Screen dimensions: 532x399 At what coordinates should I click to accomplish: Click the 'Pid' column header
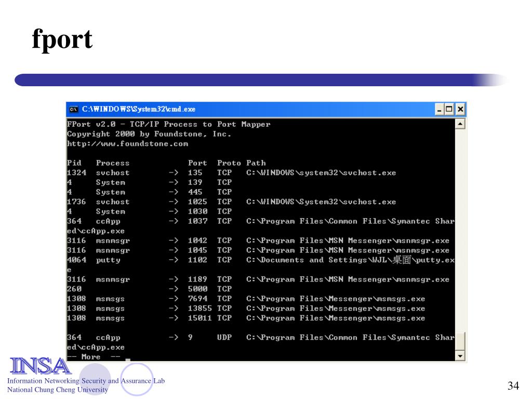tap(74, 163)
